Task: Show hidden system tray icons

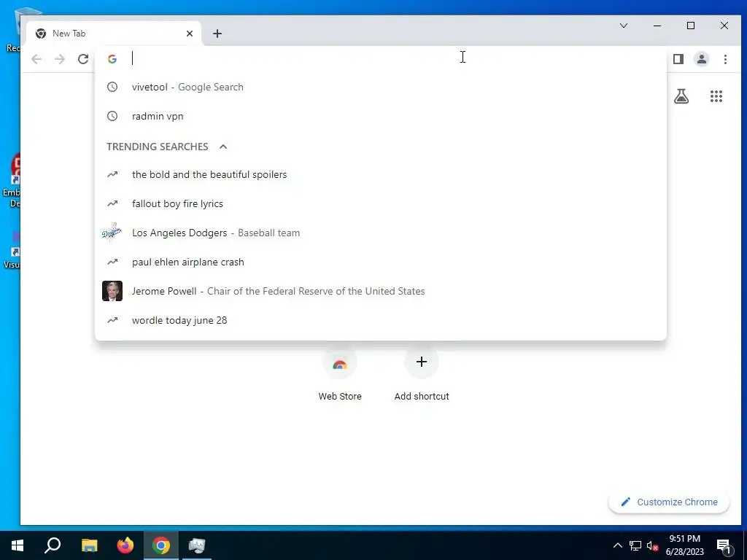Action: [x=617, y=545]
